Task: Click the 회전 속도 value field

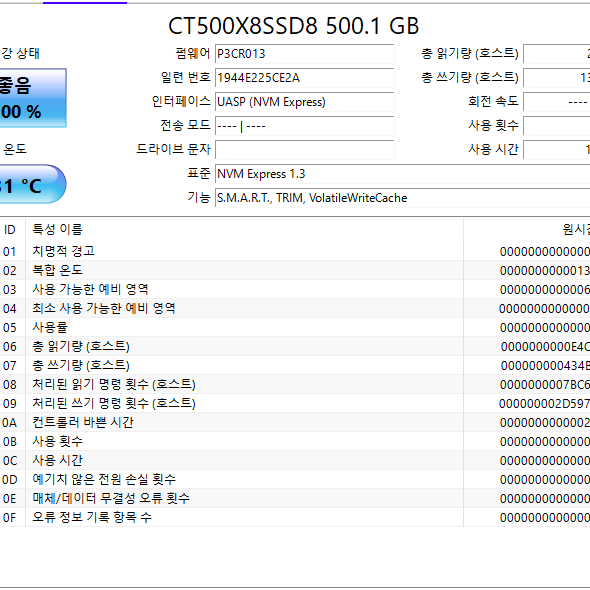Action: pyautogui.click(x=557, y=102)
